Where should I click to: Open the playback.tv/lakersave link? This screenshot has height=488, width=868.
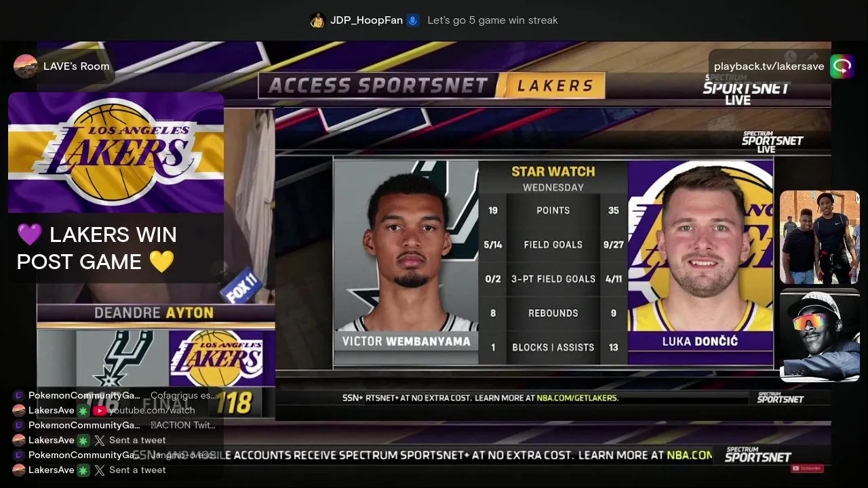pos(769,66)
